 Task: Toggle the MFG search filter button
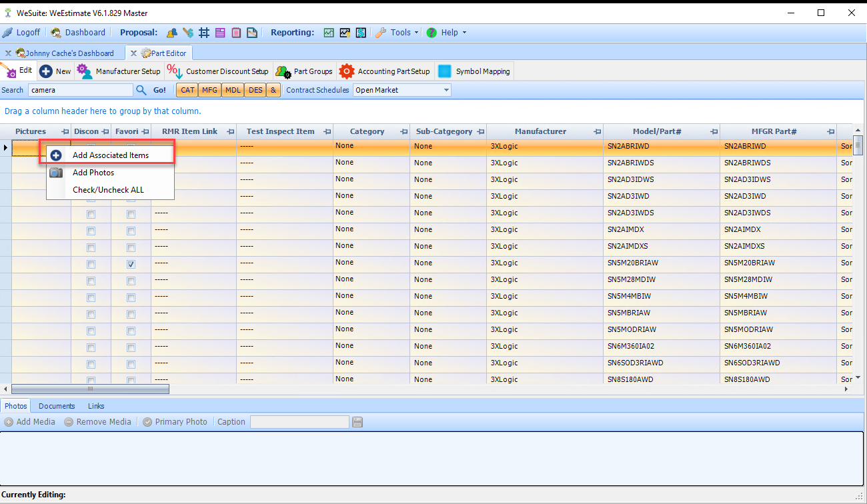(x=209, y=90)
